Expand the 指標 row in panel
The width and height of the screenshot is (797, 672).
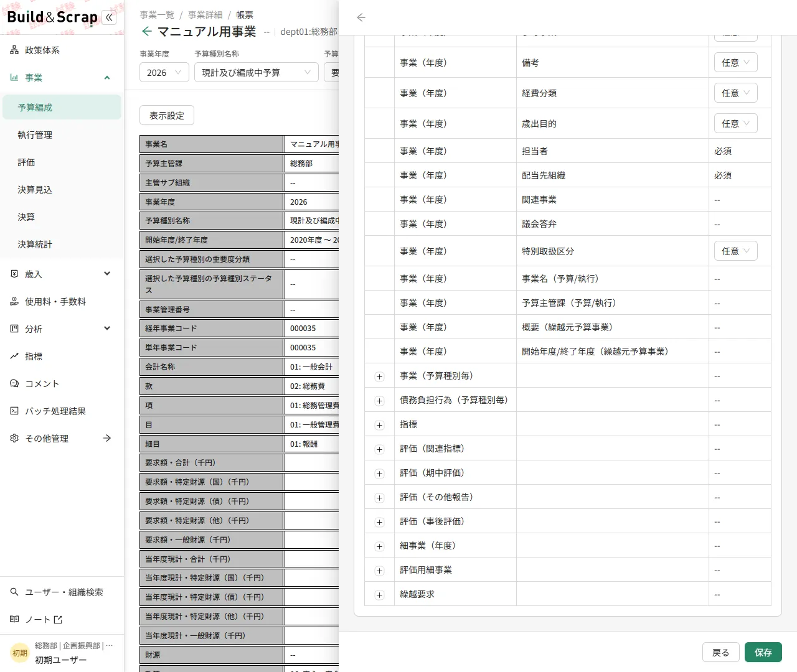379,426
